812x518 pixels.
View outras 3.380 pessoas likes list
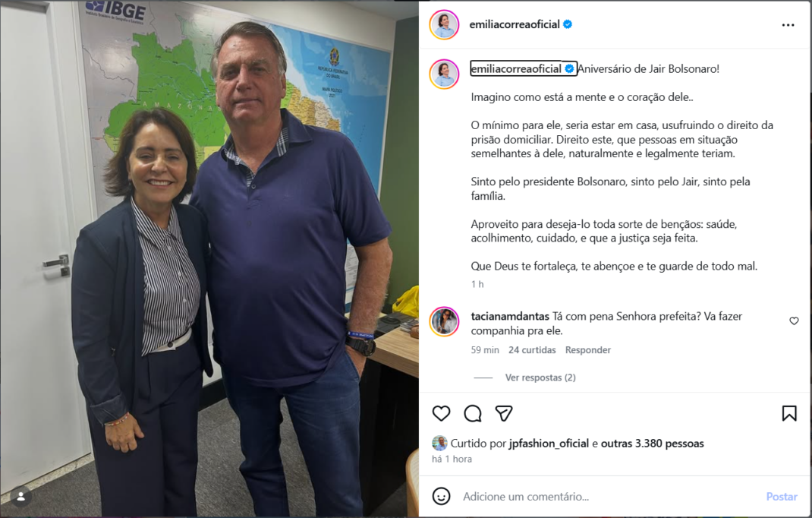652,444
